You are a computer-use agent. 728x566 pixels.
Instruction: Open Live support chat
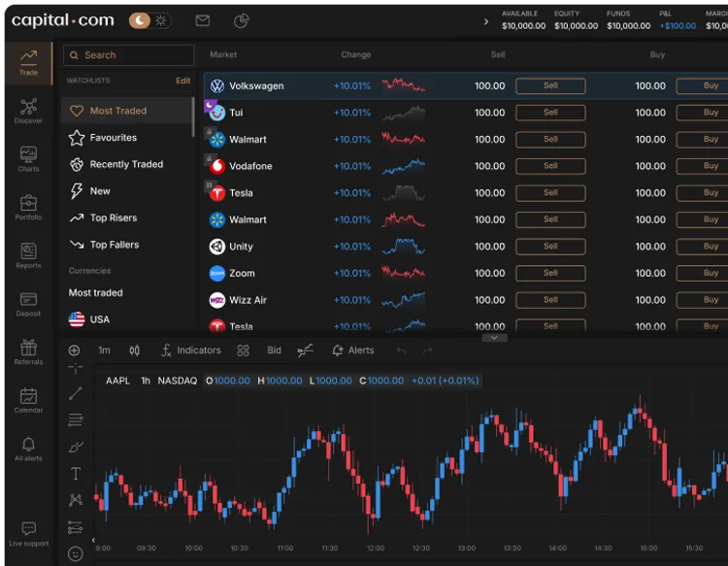pyautogui.click(x=28, y=534)
